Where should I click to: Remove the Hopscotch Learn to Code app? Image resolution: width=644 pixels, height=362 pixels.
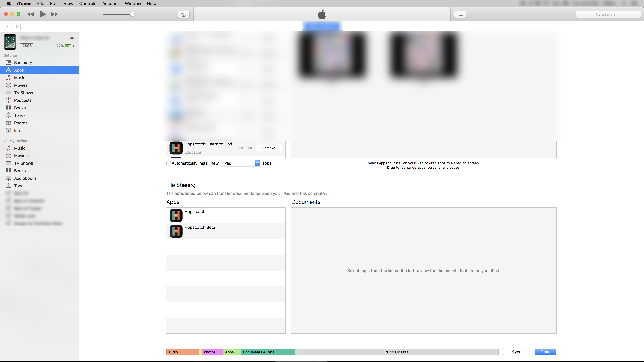point(269,148)
